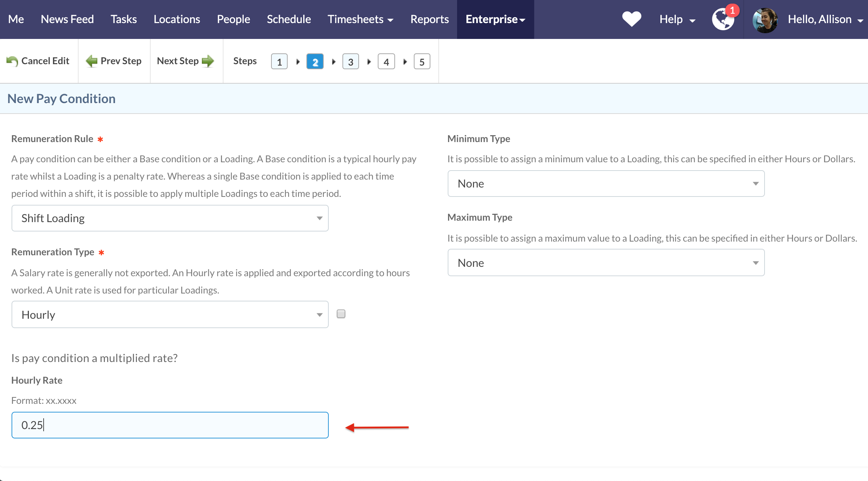Jump to step 3 box
The width and height of the screenshot is (868, 481).
350,62
